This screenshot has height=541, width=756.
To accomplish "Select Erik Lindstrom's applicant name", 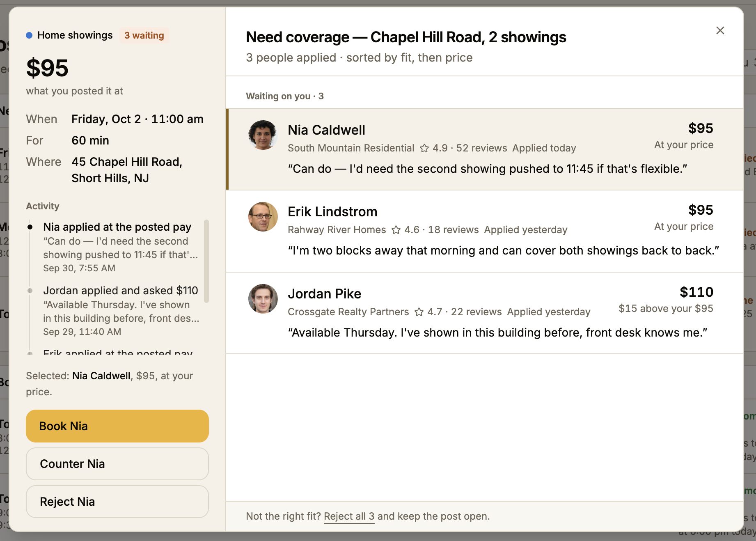I will (332, 212).
